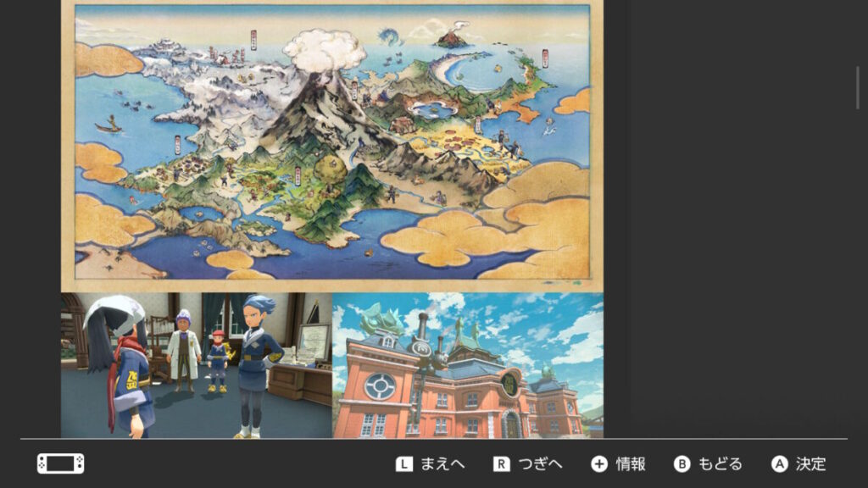This screenshot has height=488, width=868.
Task: Click the A button icon
Action: (x=780, y=464)
